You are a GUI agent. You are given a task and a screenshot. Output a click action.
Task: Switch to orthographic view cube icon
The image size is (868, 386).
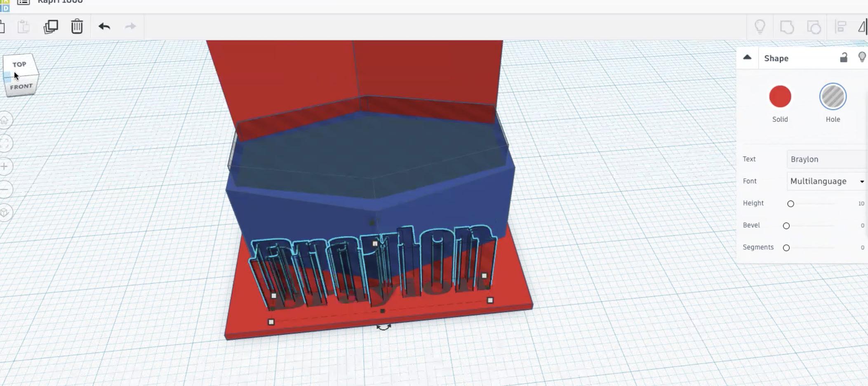pyautogui.click(x=5, y=213)
